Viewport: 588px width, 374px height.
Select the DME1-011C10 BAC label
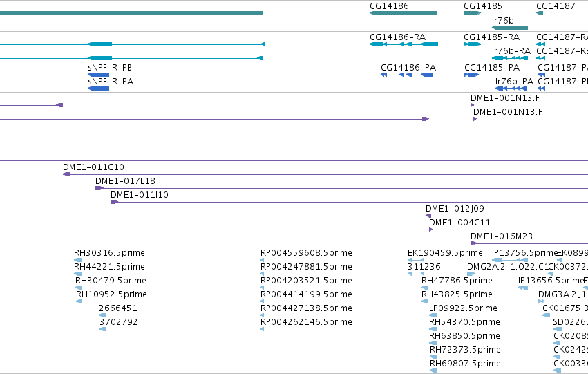(x=93, y=167)
